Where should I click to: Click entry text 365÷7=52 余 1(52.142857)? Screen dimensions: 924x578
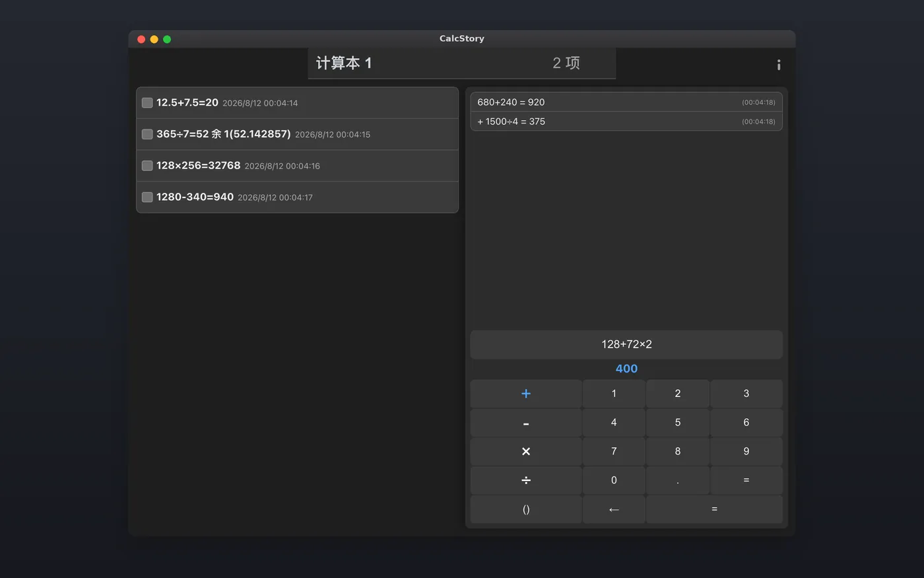(224, 134)
